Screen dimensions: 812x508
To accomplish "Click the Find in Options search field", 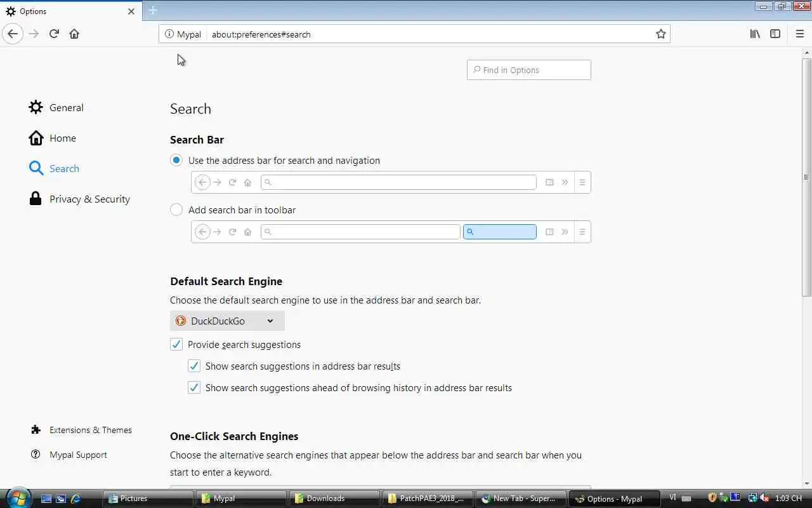I will click(x=528, y=70).
